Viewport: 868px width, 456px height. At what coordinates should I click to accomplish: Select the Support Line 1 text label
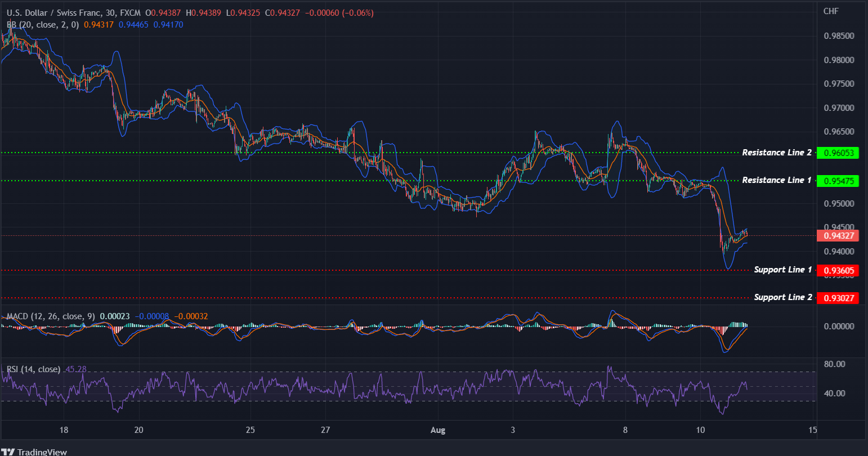(782, 270)
